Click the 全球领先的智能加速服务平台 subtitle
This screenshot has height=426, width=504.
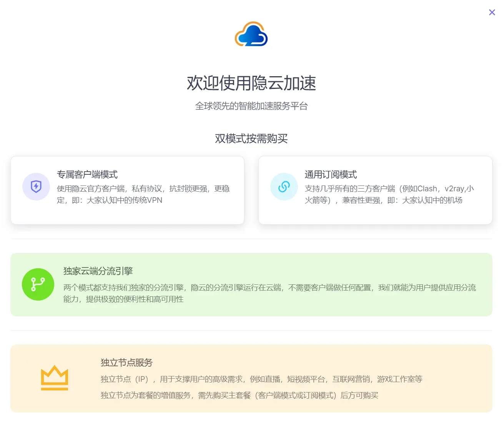[251, 106]
